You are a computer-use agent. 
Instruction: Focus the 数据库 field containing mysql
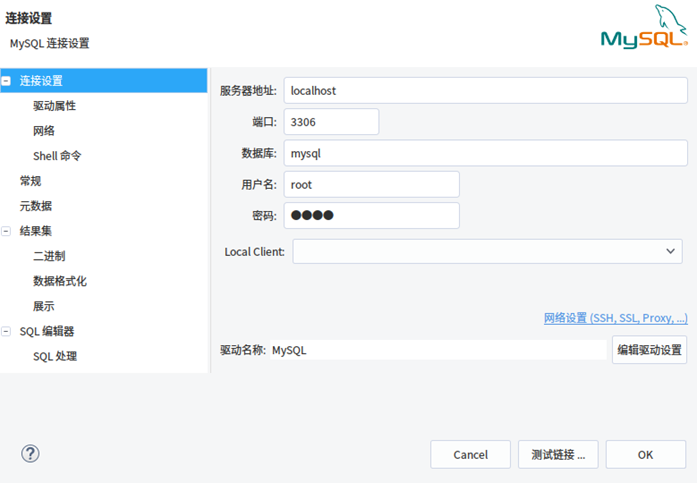coord(485,153)
